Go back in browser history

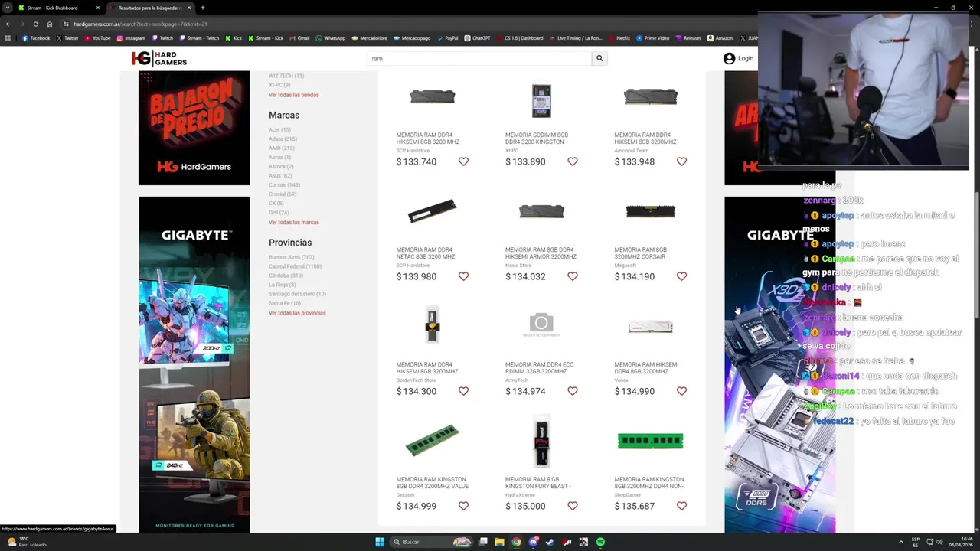click(8, 24)
